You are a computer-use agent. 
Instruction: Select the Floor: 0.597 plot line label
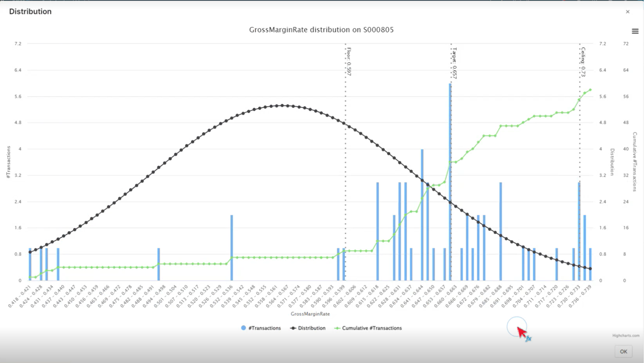click(x=349, y=62)
